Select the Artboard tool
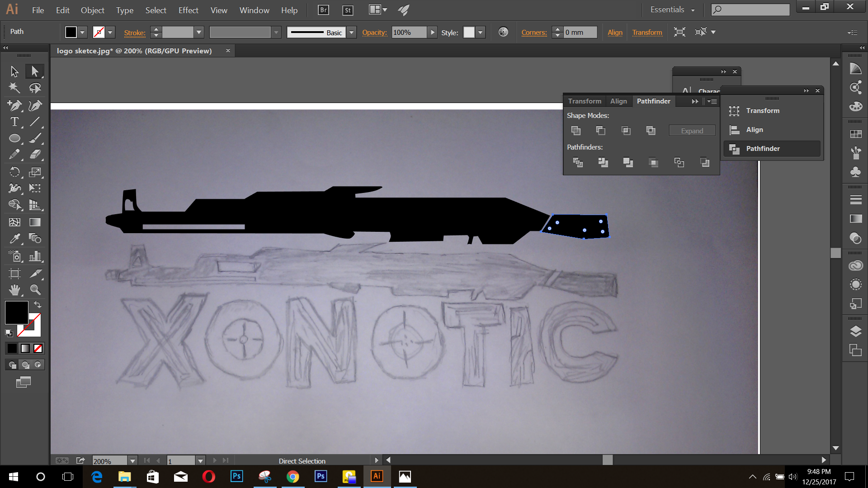Screen dimensions: 868x488 click(14, 273)
